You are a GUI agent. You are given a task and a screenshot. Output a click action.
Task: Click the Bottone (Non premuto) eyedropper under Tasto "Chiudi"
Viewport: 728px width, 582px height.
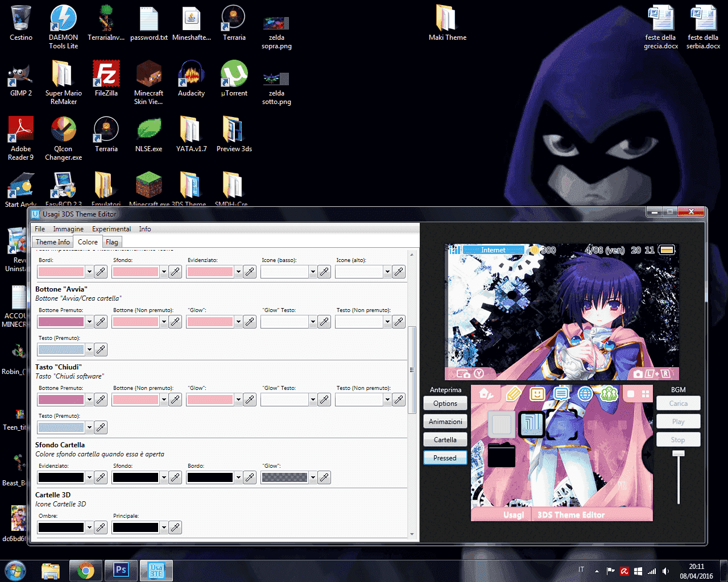175,400
